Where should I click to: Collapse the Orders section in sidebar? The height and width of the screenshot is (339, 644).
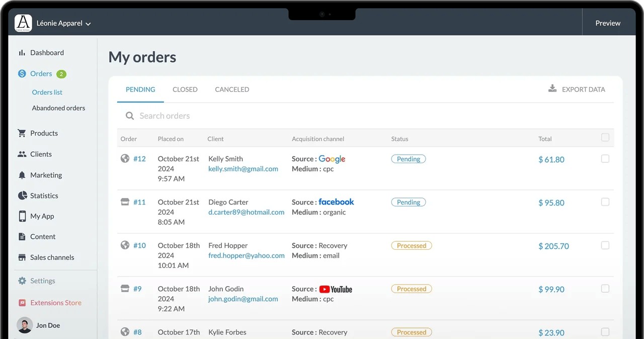[41, 74]
